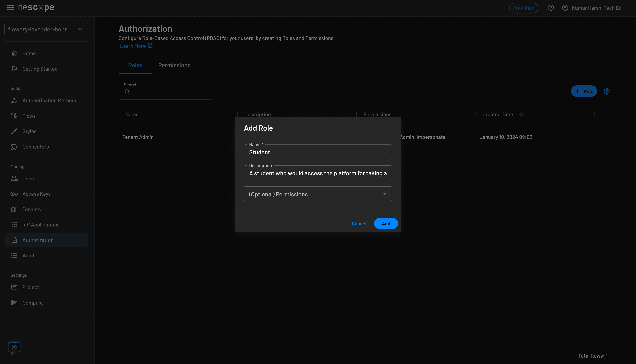Switch to the Permissions tab
The image size is (636, 364).
point(174,65)
